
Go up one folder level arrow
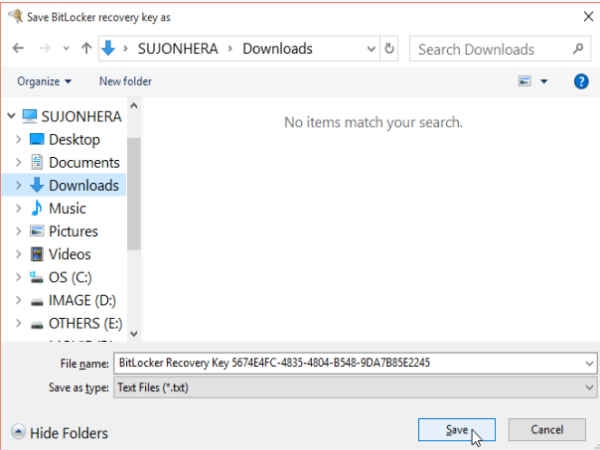click(x=86, y=49)
